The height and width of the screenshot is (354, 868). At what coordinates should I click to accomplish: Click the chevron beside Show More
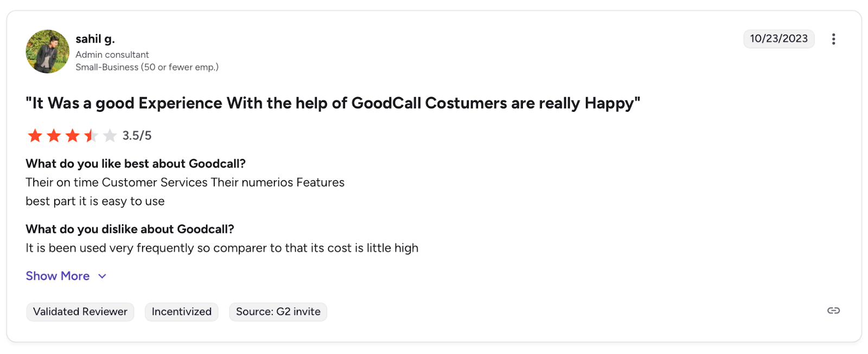(102, 276)
